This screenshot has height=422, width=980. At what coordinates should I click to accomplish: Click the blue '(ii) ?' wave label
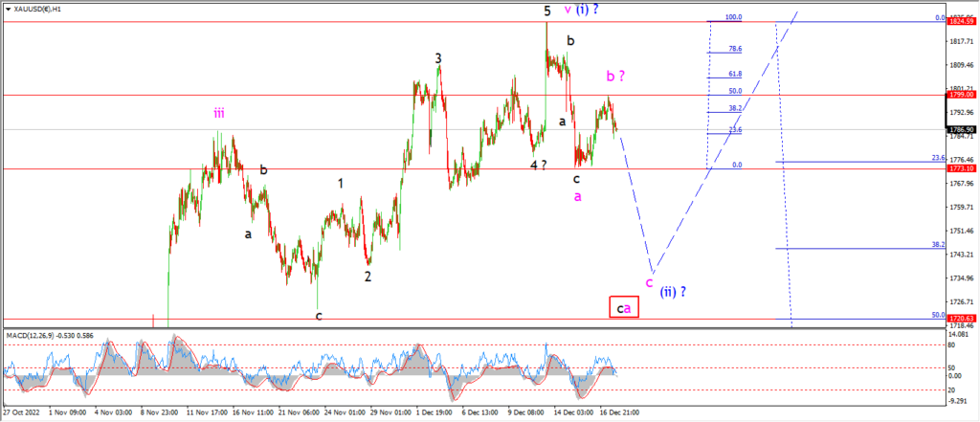[x=675, y=291]
